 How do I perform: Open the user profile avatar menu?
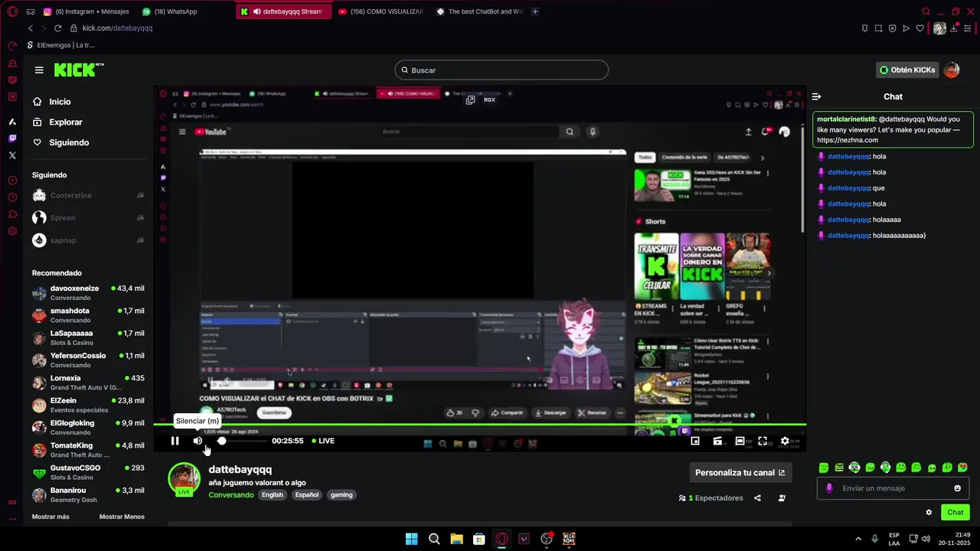coord(952,70)
